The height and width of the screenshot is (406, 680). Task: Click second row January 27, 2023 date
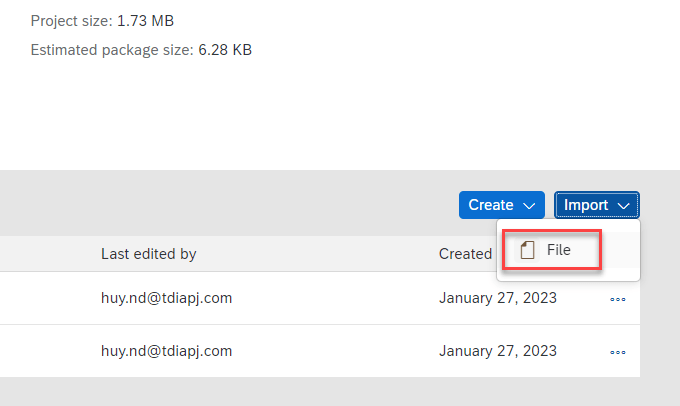tap(497, 351)
